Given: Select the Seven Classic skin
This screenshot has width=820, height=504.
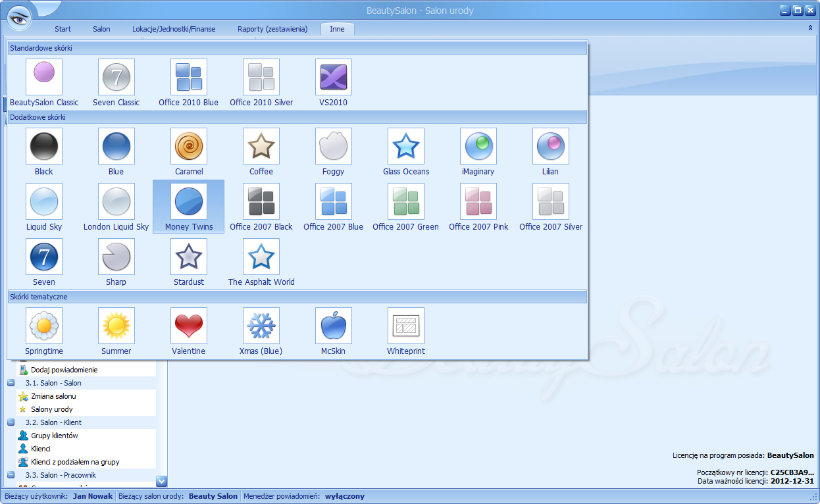Looking at the screenshot, I should tap(116, 83).
